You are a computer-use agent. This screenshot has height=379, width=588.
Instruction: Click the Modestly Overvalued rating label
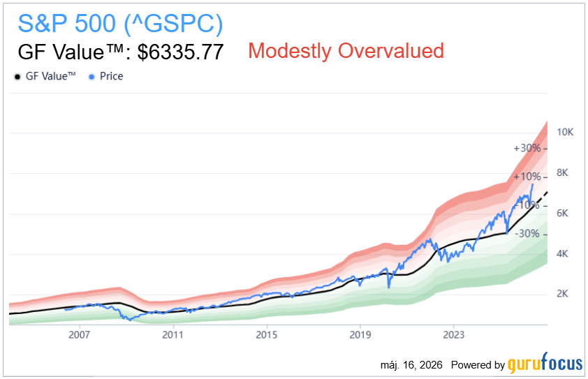pos(346,51)
